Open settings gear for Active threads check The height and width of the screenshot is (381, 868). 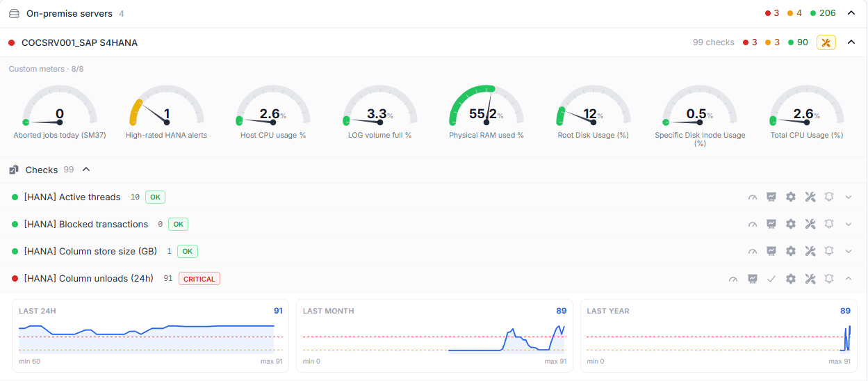tap(791, 197)
